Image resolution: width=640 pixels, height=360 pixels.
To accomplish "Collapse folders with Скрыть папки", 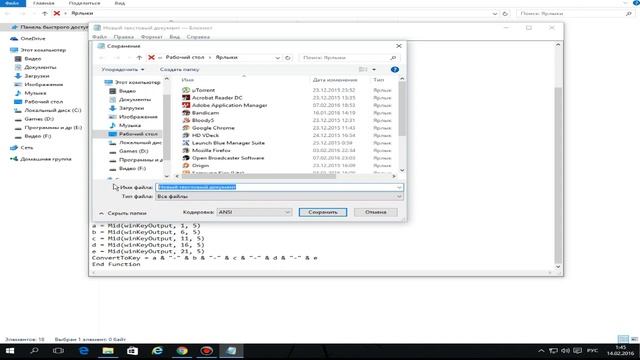I will pos(122,213).
